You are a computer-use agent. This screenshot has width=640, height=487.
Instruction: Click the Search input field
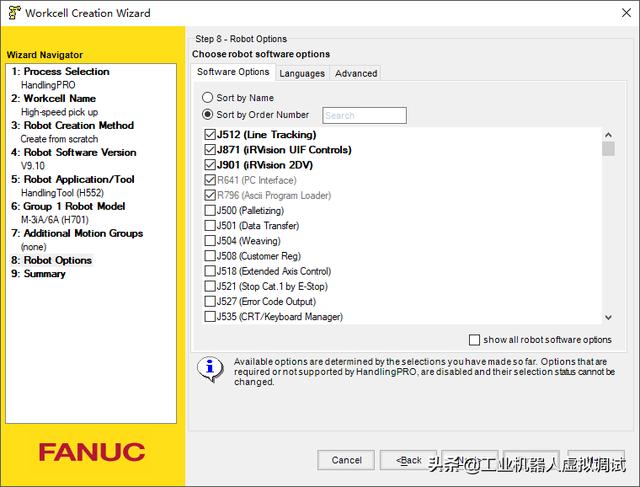[364, 115]
